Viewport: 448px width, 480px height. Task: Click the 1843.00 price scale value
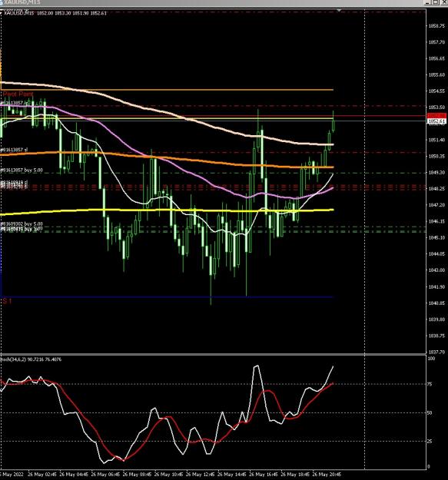436,270
